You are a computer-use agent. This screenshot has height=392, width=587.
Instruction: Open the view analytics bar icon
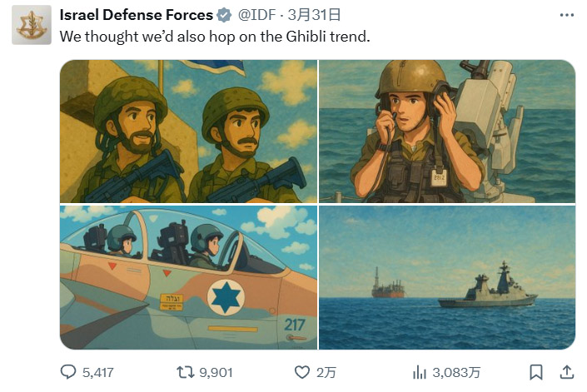click(420, 371)
